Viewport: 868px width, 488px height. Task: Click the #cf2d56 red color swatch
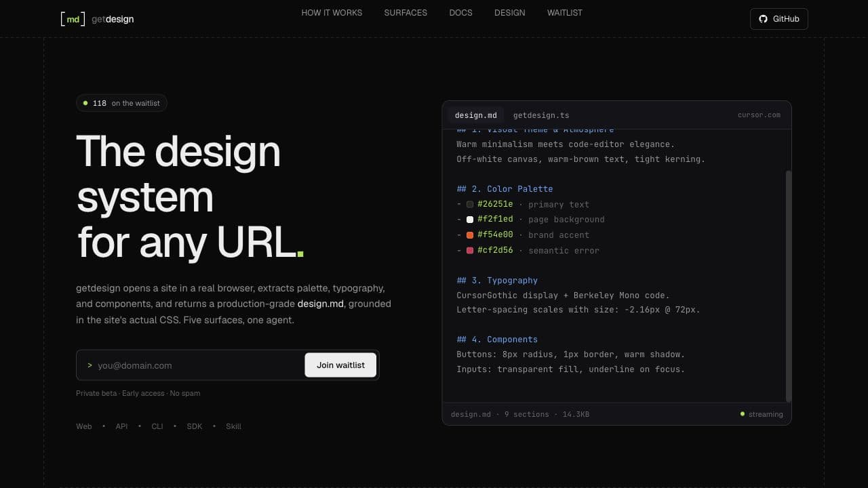[x=470, y=251]
